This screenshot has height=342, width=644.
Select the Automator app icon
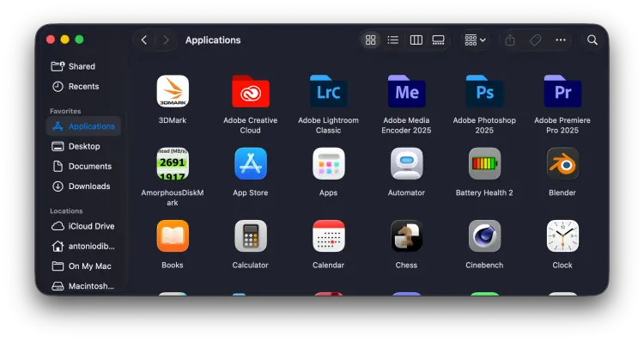point(406,163)
